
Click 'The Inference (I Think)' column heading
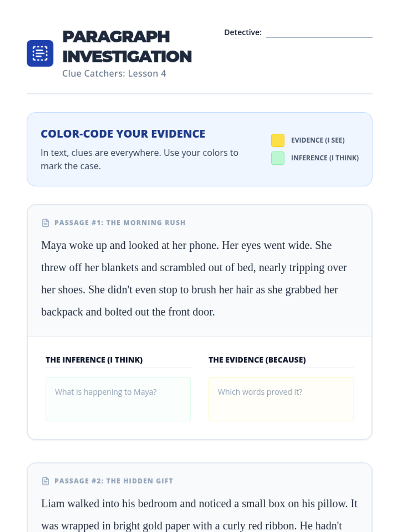[x=94, y=360]
